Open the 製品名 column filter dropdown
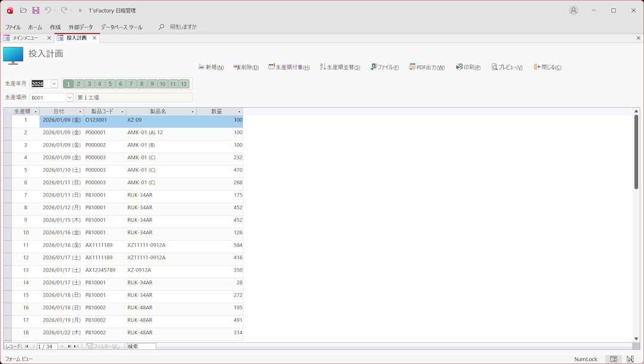 (192, 112)
